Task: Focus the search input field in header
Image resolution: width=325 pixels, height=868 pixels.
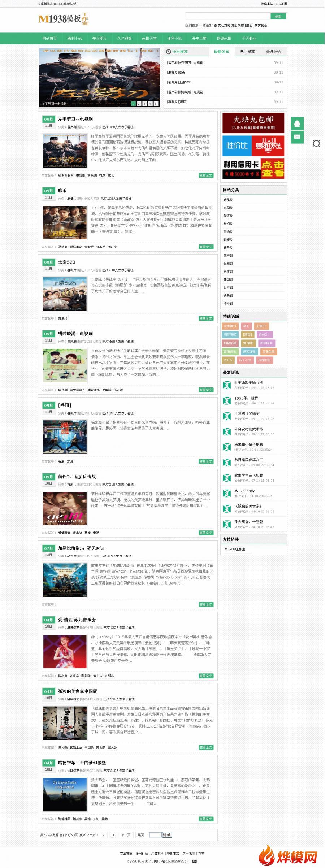Action: [228, 16]
